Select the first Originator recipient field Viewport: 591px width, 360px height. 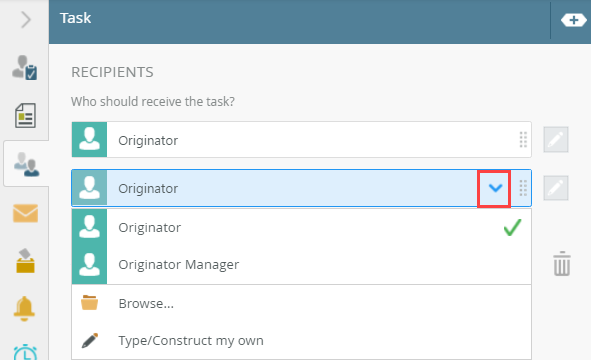(302, 139)
